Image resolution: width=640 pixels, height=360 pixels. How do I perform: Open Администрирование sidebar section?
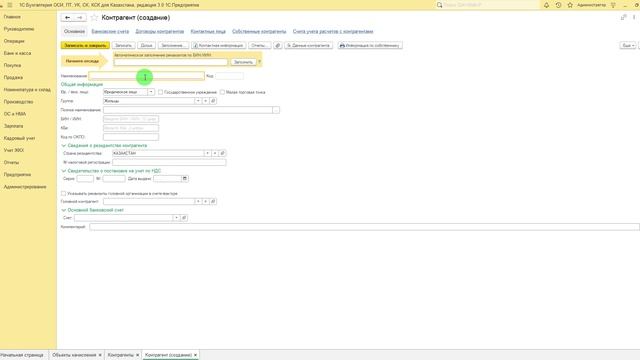(25, 187)
